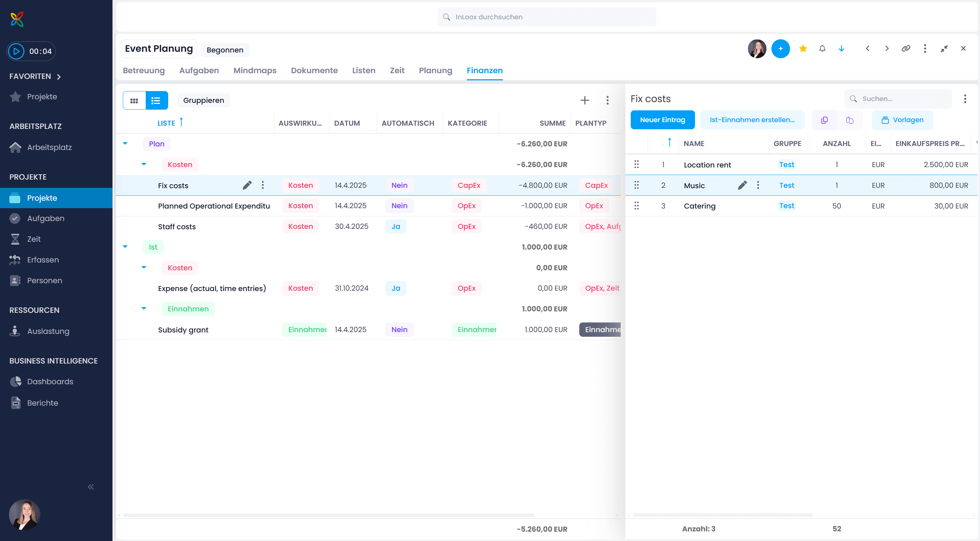Screen dimensions: 980x541
Task: Open Berichte in sidebar
Action: coord(42,403)
